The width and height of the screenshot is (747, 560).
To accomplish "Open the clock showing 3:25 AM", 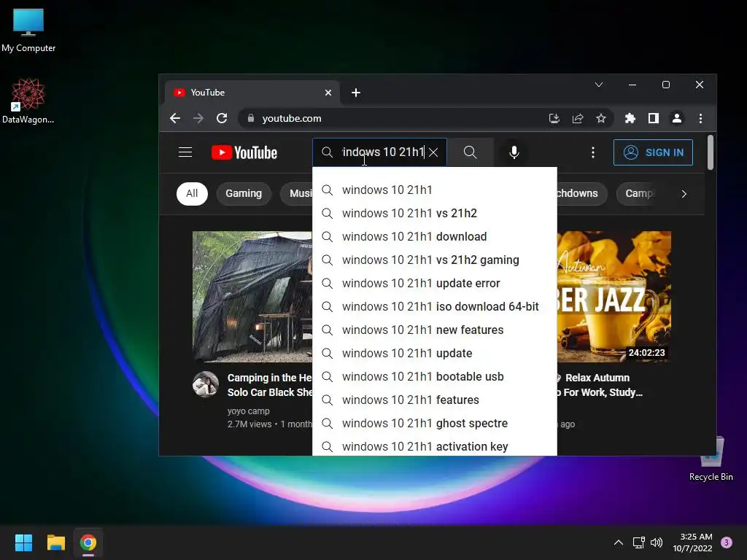I will point(692,542).
